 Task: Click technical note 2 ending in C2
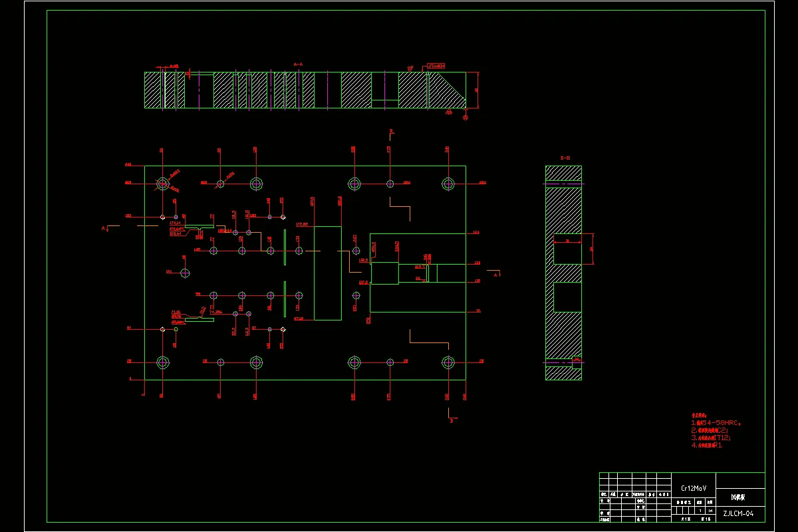point(710,430)
